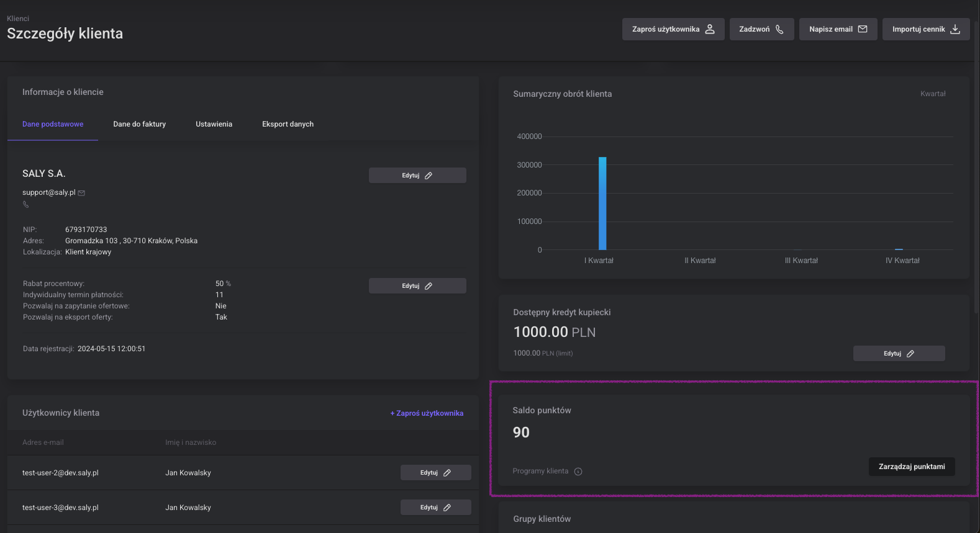Click the download icon in Importuj cennik button
The width and height of the screenshot is (980, 533).
click(955, 29)
